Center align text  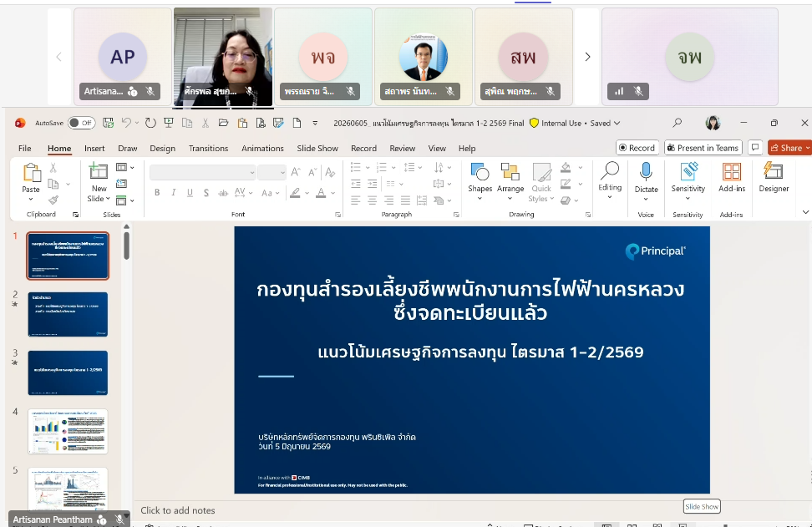372,200
